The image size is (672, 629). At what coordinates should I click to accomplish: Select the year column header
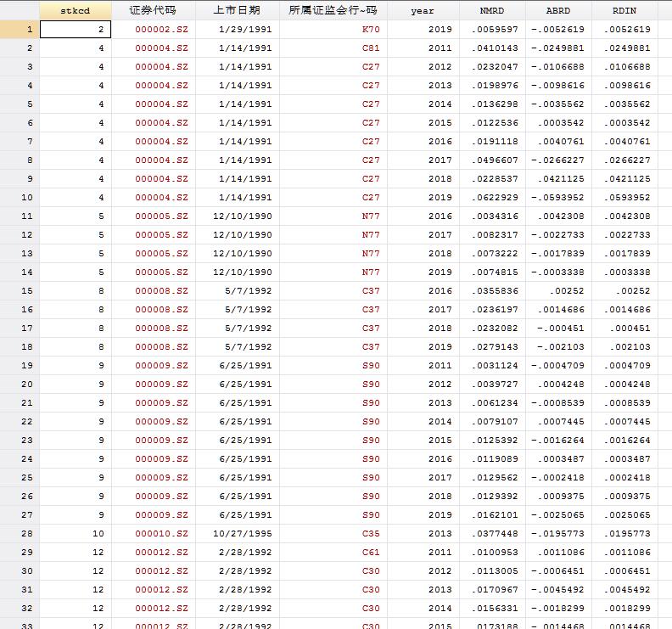423,11
